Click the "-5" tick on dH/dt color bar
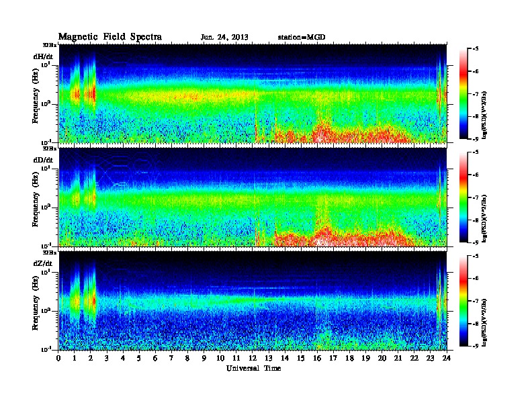532x411 pixels. [x=476, y=49]
